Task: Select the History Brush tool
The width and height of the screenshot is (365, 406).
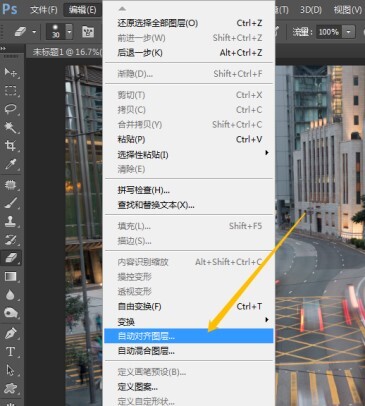Action: 11,240
